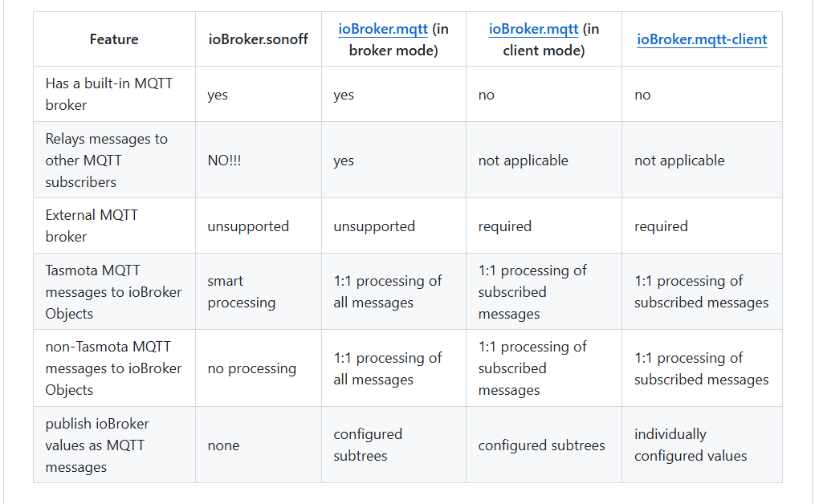Click "Tasmota MQTT messages to ioBroker Objects" cell
815x504 pixels.
pyautogui.click(x=113, y=291)
